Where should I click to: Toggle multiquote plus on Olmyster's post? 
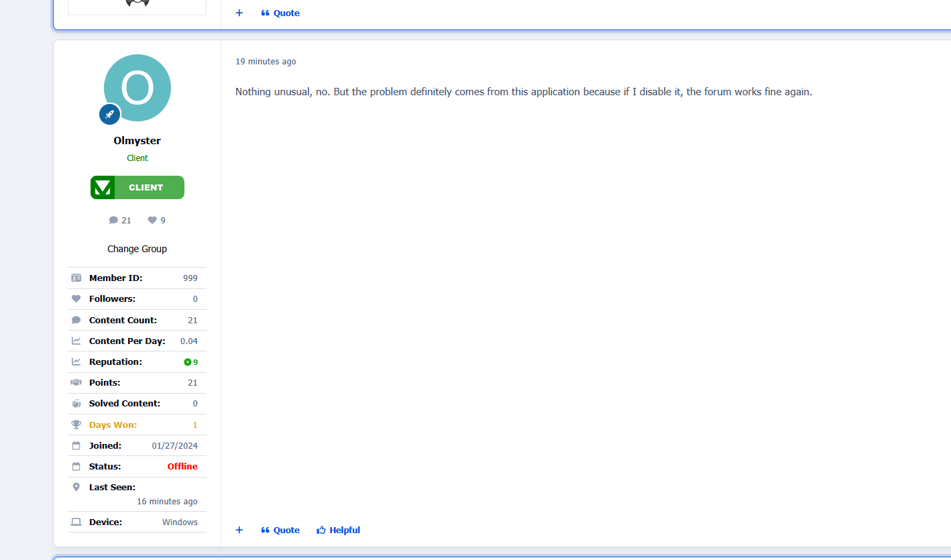tap(239, 530)
